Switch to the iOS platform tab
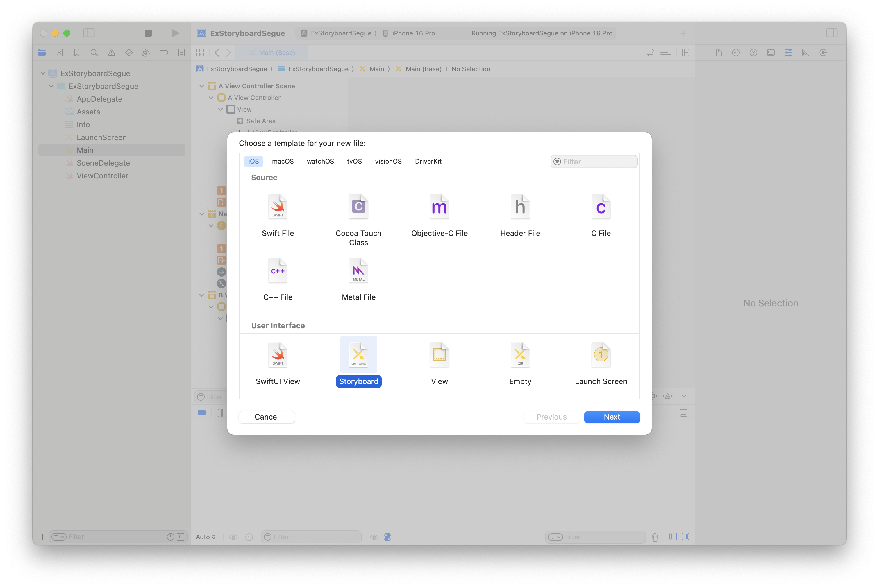 click(253, 161)
